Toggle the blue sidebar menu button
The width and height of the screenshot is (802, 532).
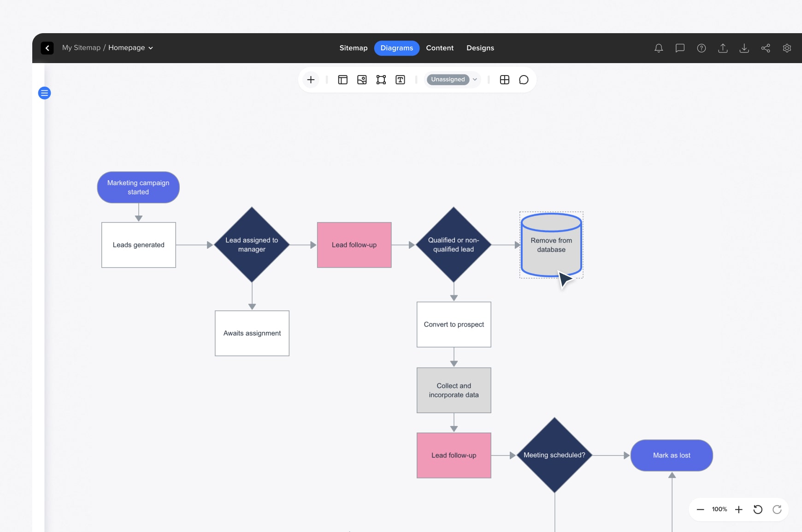click(44, 93)
